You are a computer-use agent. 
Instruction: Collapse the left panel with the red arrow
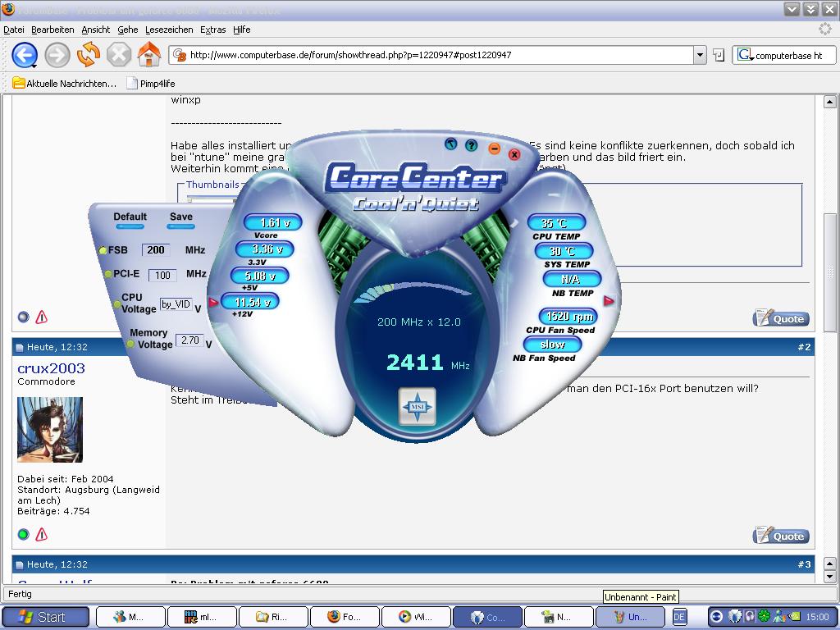[x=213, y=303]
